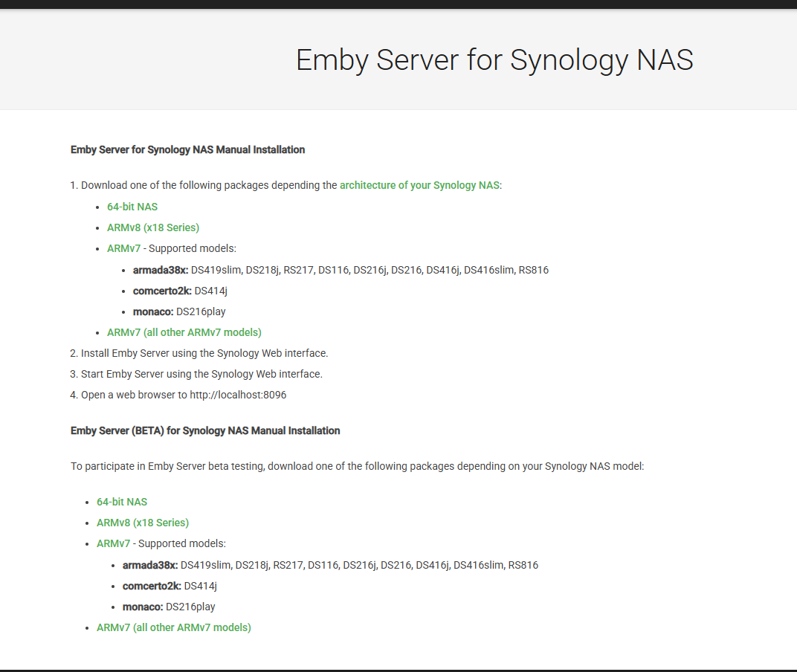Image resolution: width=797 pixels, height=672 pixels.
Task: Click the beta testing participation paragraph
Action: tap(358, 466)
